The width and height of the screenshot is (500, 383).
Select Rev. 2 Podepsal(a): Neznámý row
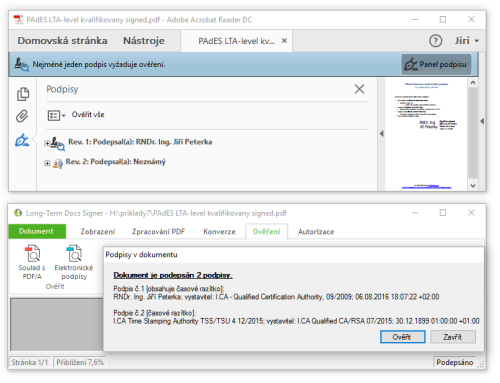[116, 162]
